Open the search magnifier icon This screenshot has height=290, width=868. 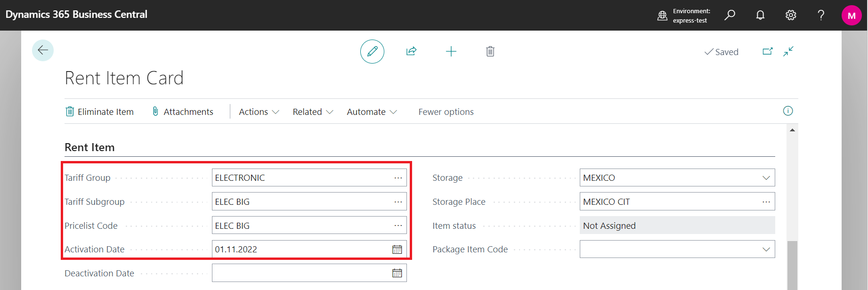click(730, 15)
